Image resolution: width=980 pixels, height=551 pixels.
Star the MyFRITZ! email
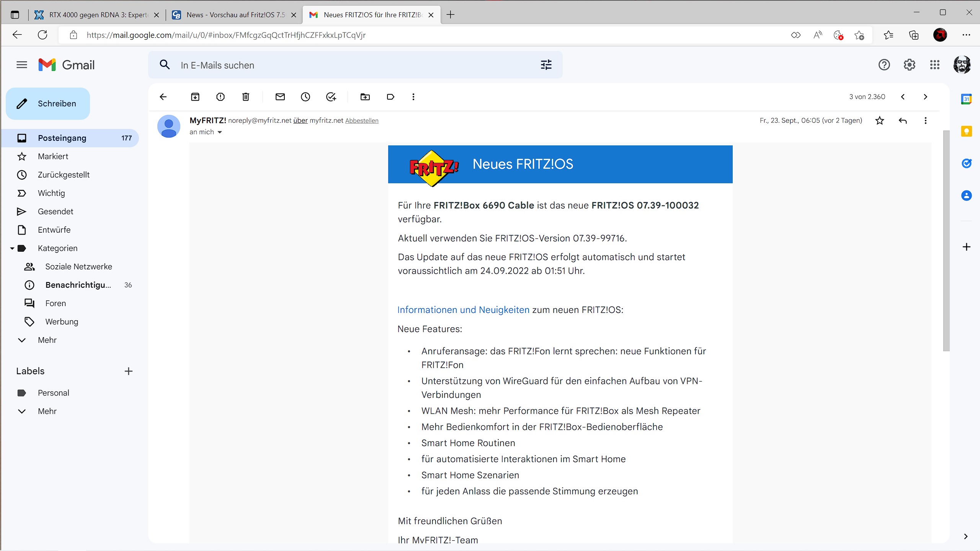click(880, 121)
